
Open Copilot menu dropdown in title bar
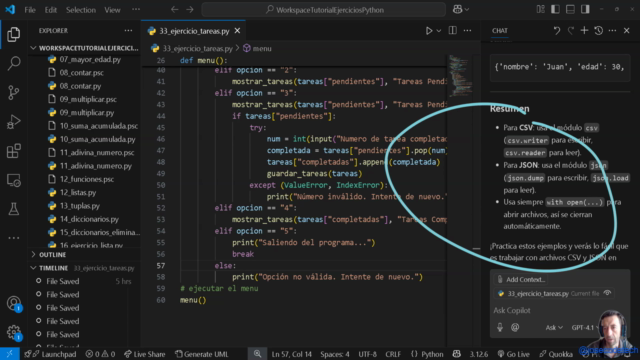[x=461, y=9]
